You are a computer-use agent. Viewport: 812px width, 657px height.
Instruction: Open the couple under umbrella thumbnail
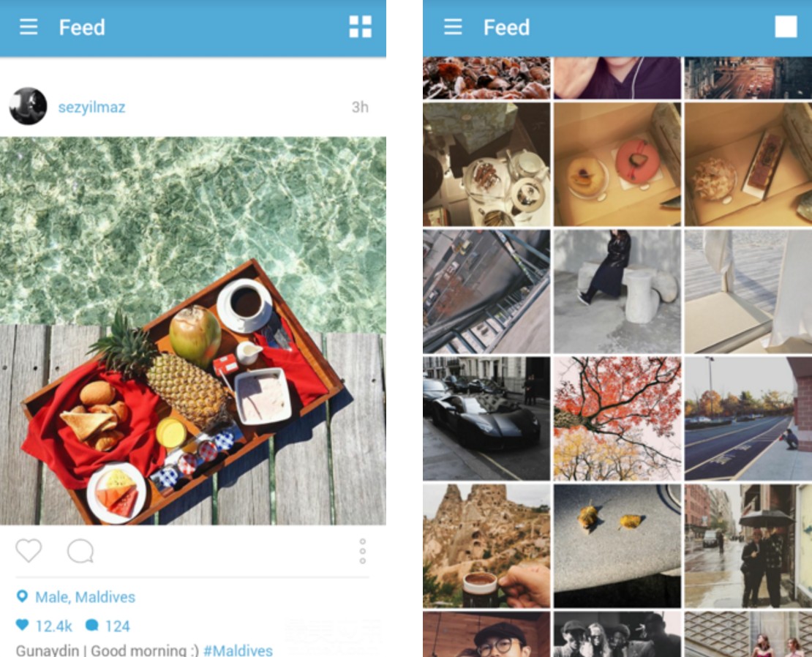(x=748, y=546)
